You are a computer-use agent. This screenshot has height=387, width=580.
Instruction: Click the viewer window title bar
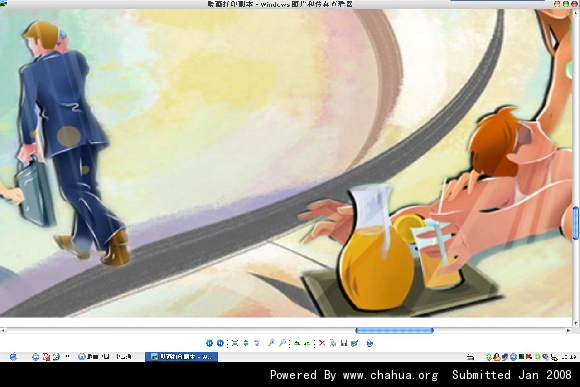tap(279, 4)
